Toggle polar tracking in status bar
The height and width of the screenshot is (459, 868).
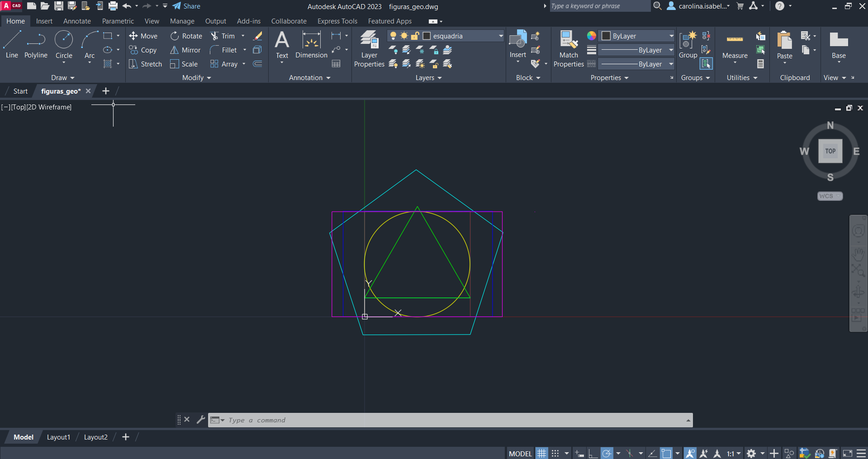point(607,453)
